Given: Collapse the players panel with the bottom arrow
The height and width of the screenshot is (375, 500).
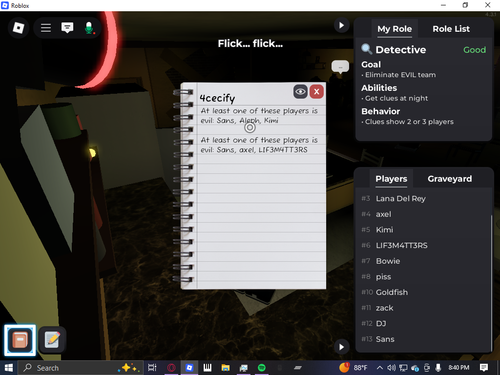Looking at the screenshot, I should coord(341,347).
